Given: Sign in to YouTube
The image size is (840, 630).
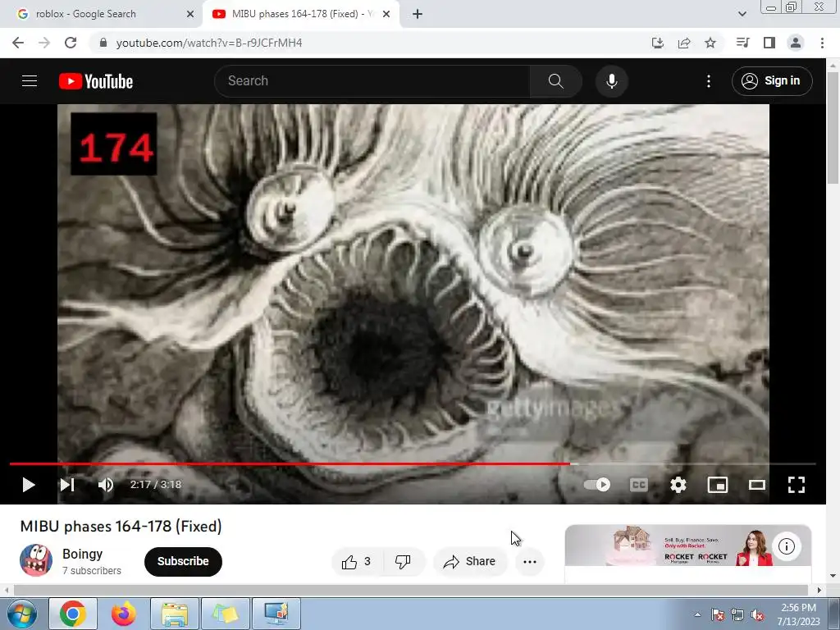Looking at the screenshot, I should click(772, 81).
